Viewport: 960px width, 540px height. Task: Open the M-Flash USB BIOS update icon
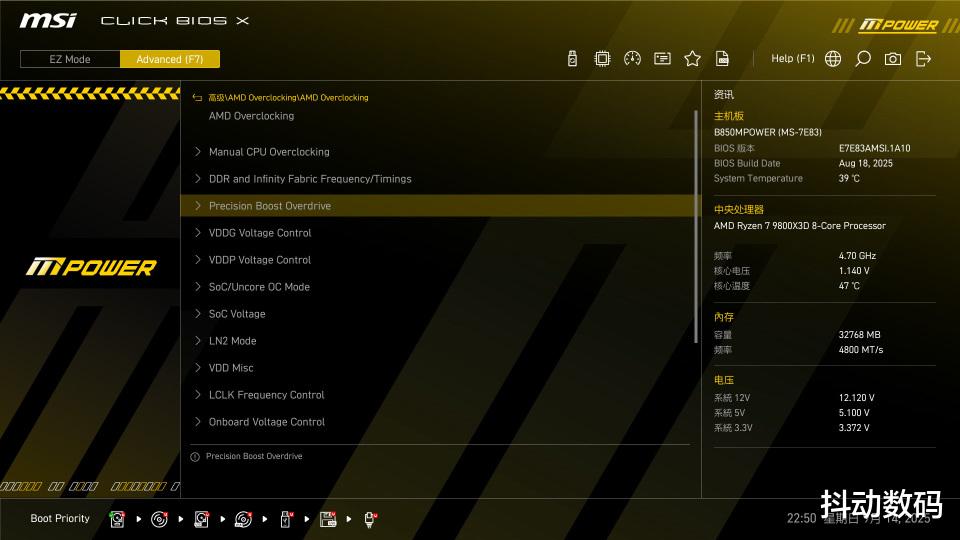(x=572, y=59)
